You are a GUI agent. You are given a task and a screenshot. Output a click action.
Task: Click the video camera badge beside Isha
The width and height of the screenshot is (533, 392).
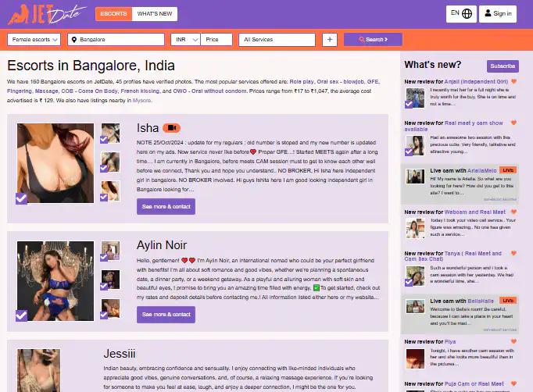(172, 128)
